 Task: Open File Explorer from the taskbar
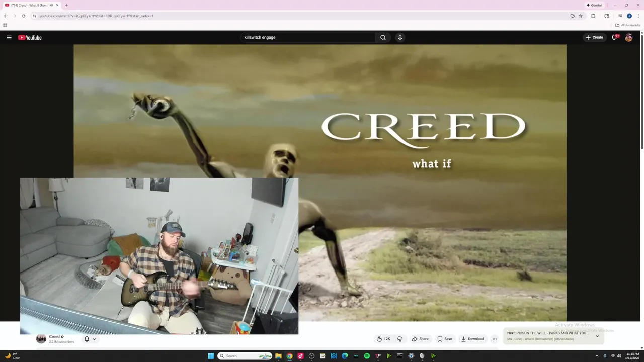(x=278, y=356)
